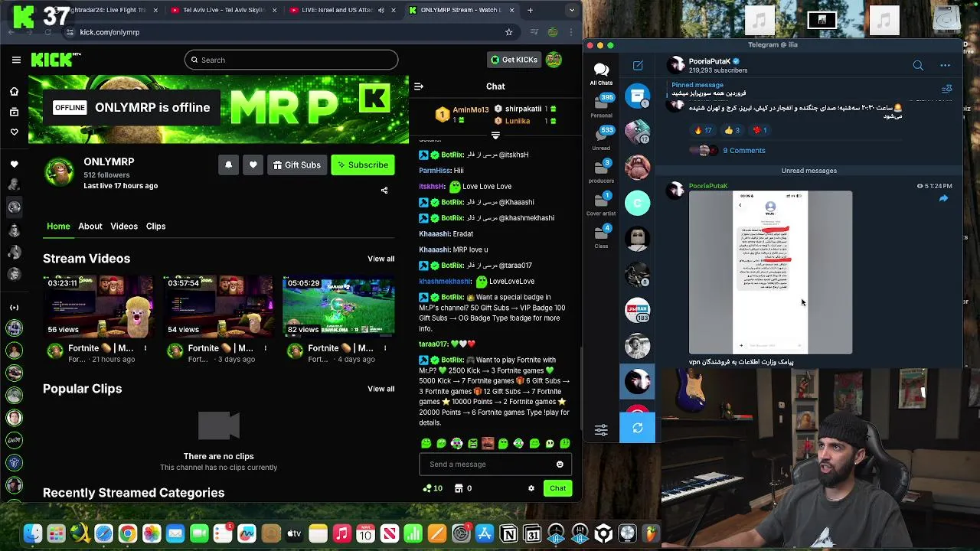The width and height of the screenshot is (980, 551).
Task: Switch to the Clips tab
Action: click(x=155, y=226)
